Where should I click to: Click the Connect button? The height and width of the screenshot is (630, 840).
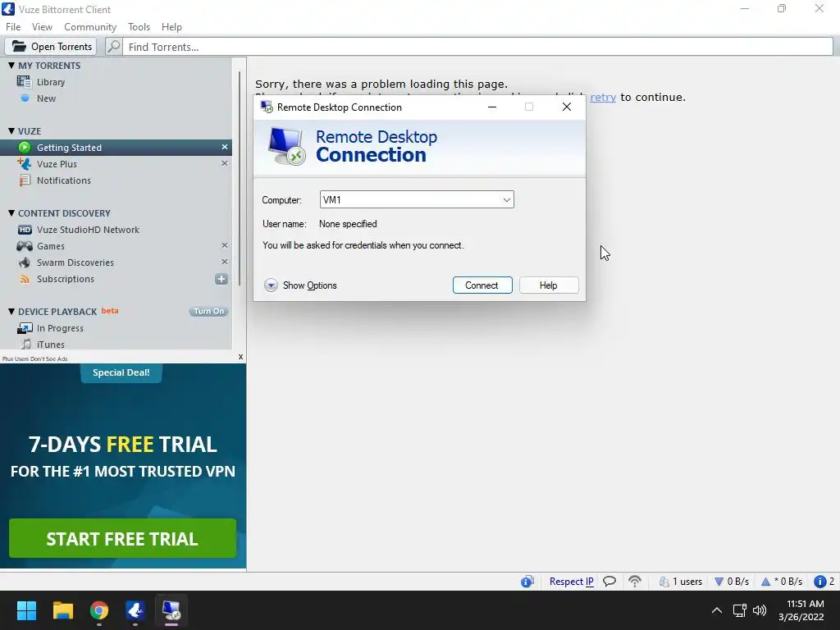(482, 285)
